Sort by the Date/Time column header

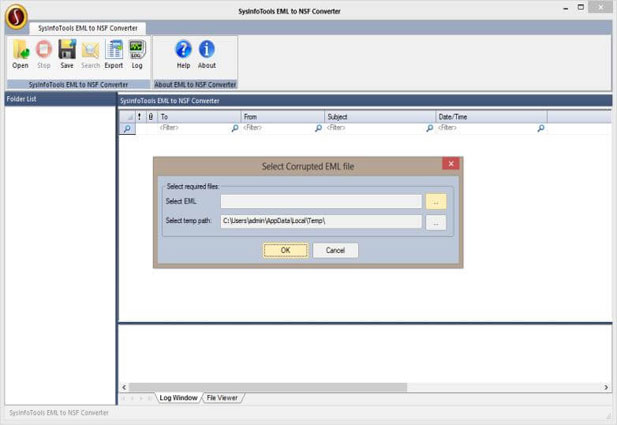pos(491,116)
